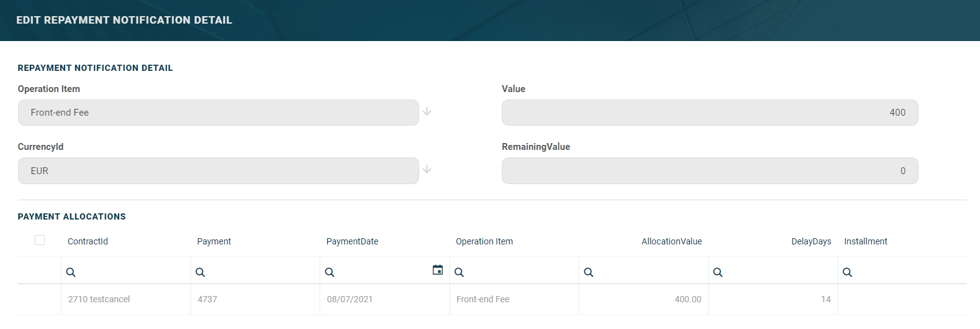This screenshot has width=980, height=329.
Task: Click the Value field showing 400
Action: click(709, 113)
